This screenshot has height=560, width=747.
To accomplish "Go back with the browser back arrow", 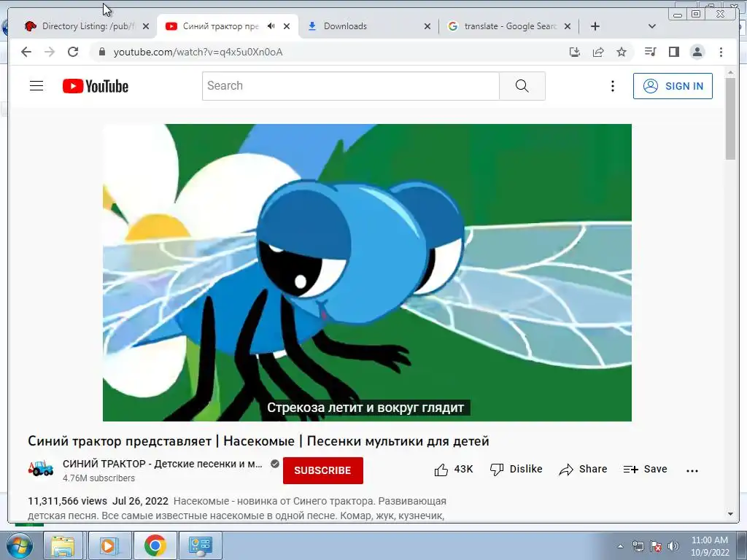I will click(26, 52).
